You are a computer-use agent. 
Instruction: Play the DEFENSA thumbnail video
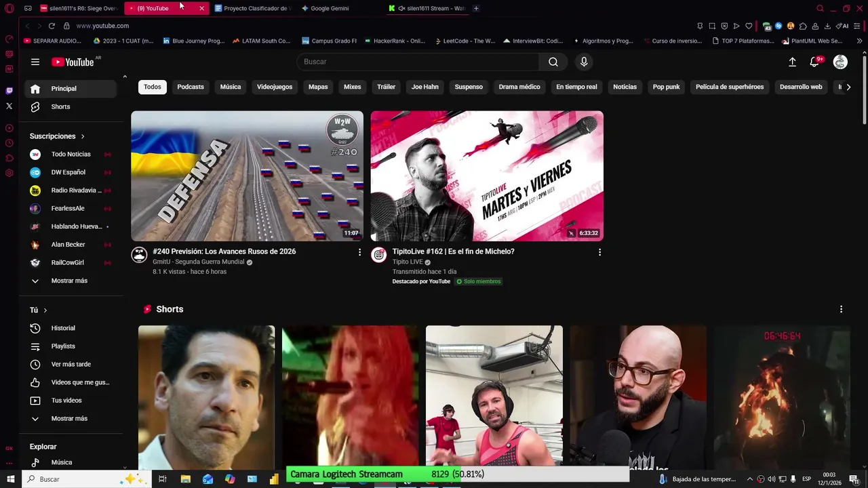(247, 176)
